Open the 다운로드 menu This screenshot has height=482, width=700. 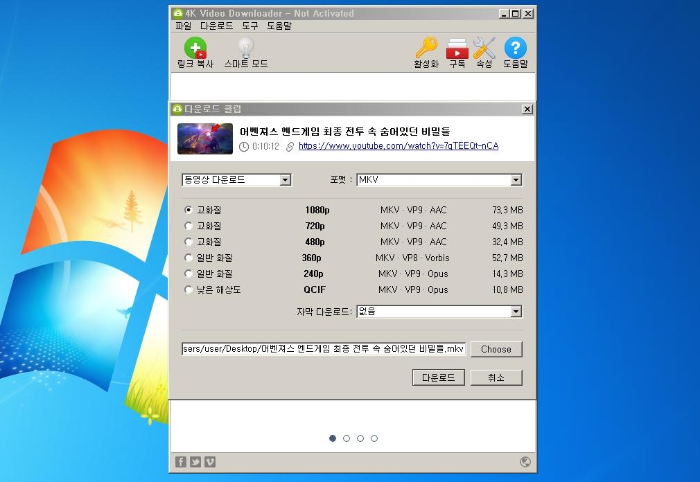tap(217, 26)
